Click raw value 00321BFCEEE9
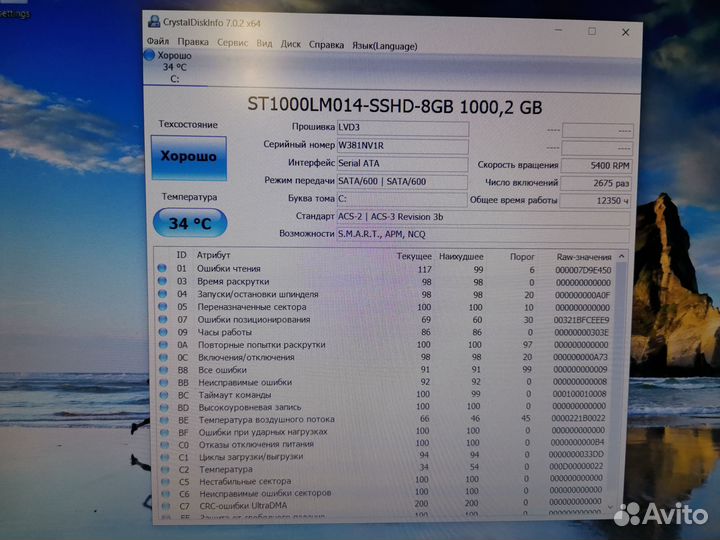The width and height of the screenshot is (720, 540). (x=581, y=320)
